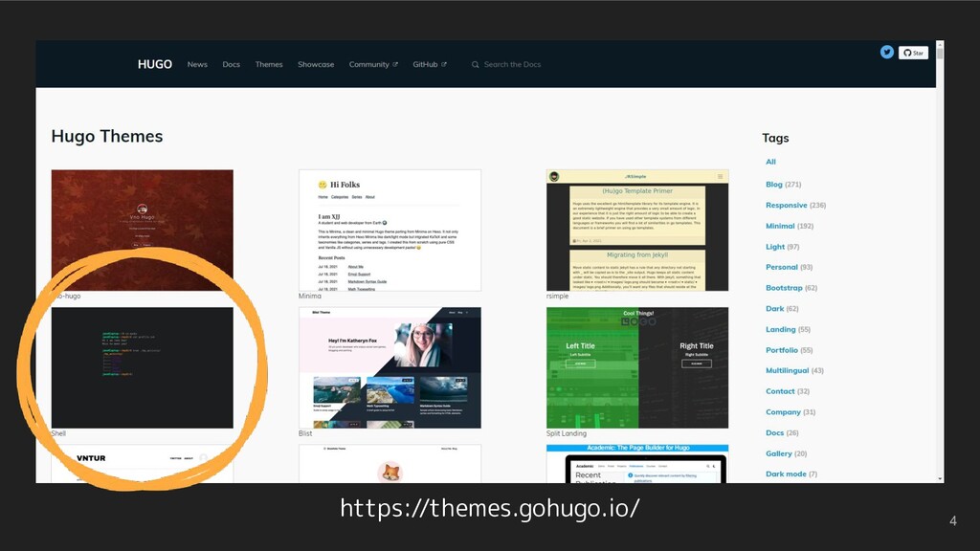Open the fox avatar theme thumbnail
This screenshot has width=980, height=551.
tap(390, 464)
